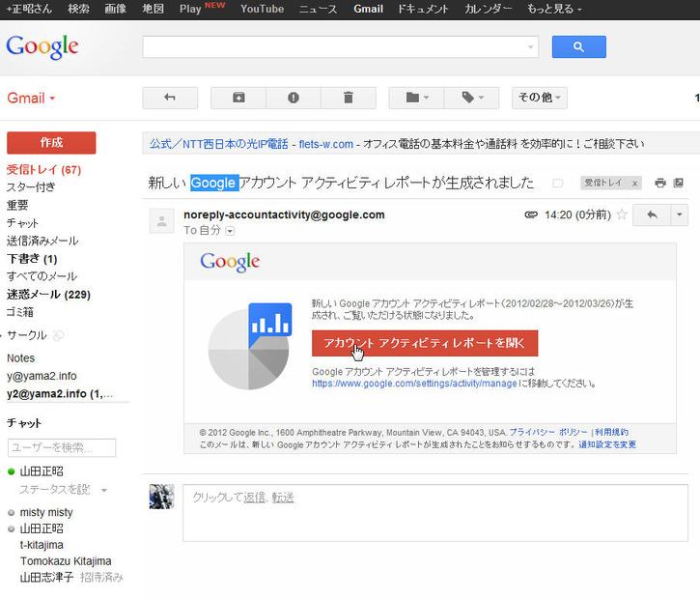Delete email with trash icon

tap(349, 98)
